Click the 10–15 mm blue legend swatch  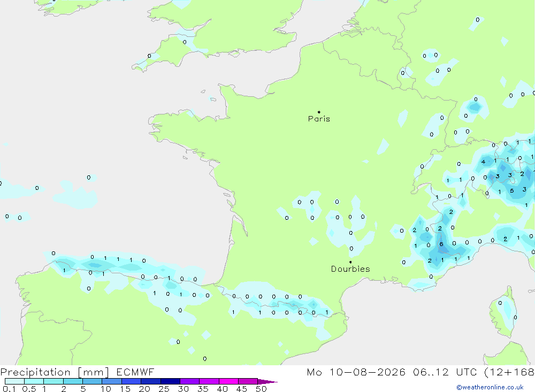(x=112, y=381)
